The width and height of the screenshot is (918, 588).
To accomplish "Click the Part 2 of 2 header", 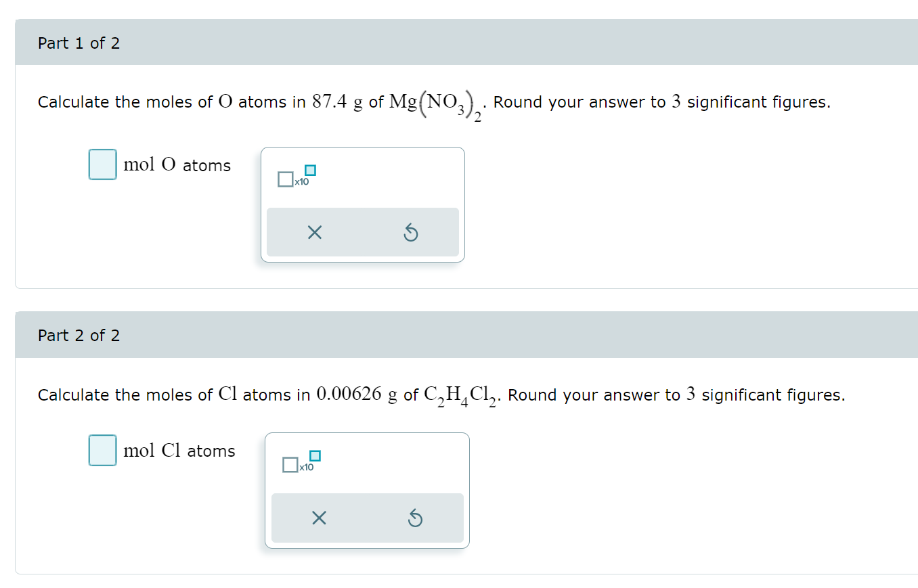I will point(79,335).
